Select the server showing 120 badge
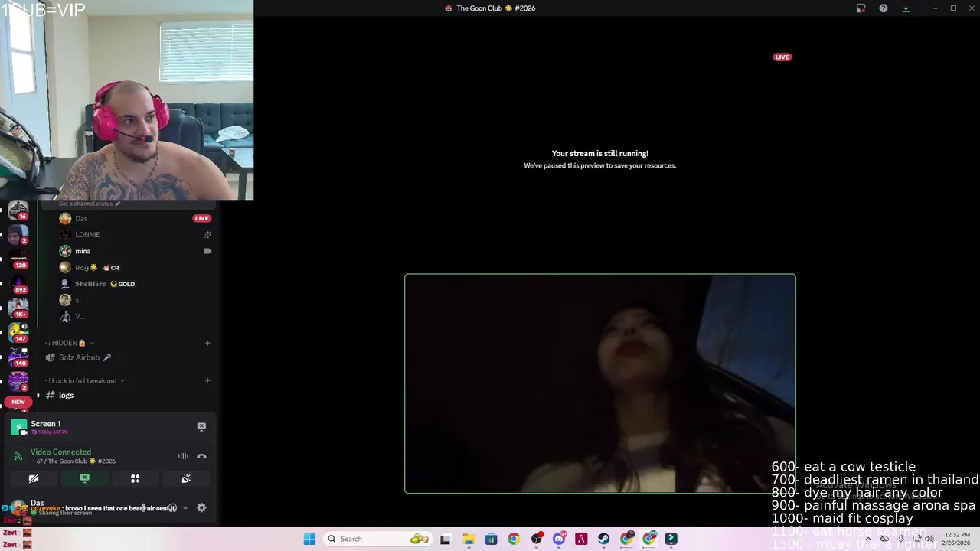980x551 pixels. 18,259
